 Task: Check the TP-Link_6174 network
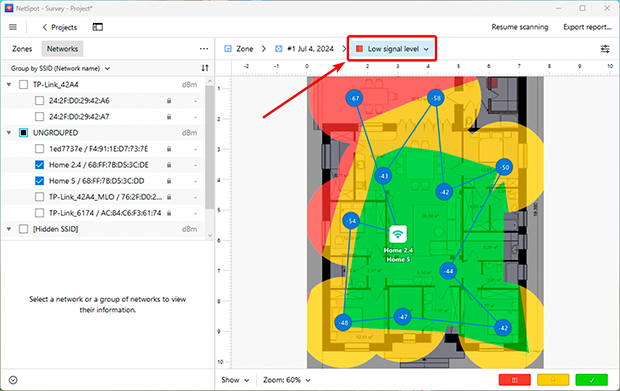click(39, 213)
